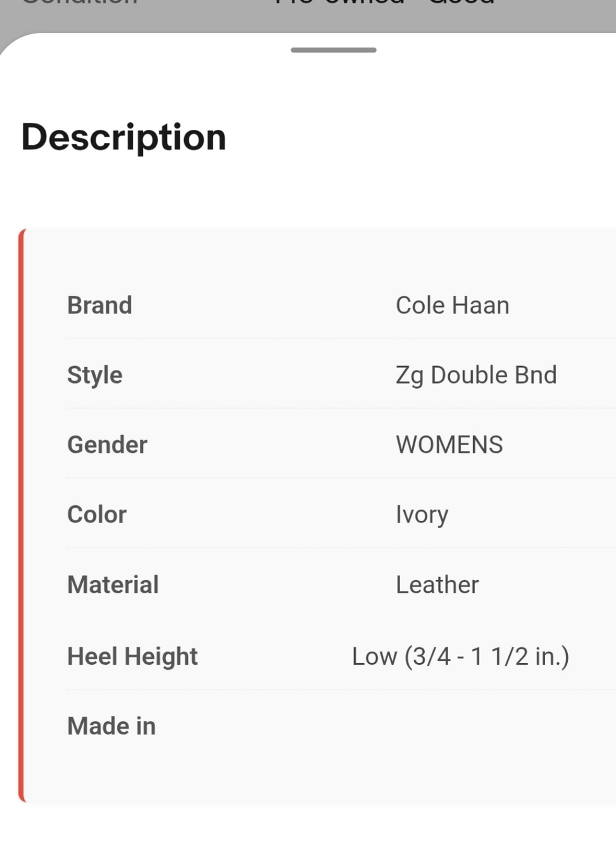
Task: Tap the Brand label
Action: 99,305
